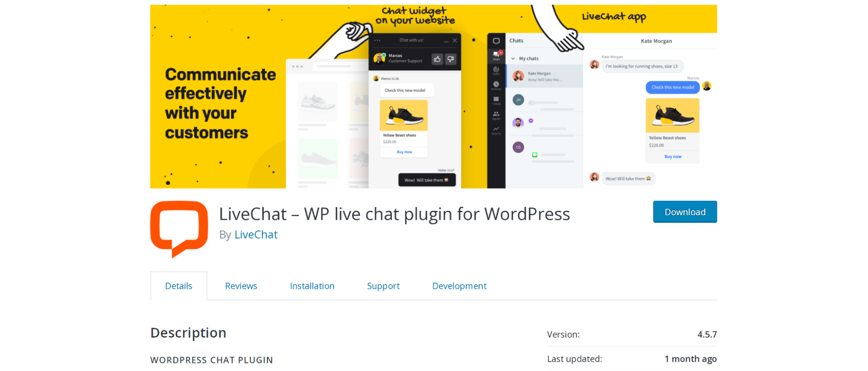Click blue 'Check this new model' bubble

point(673,87)
